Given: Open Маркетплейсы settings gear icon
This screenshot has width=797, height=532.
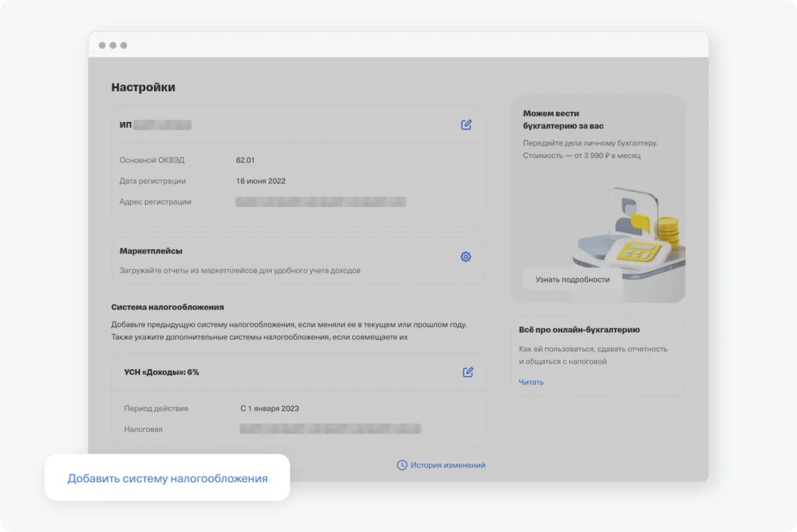Looking at the screenshot, I should tap(466, 256).
